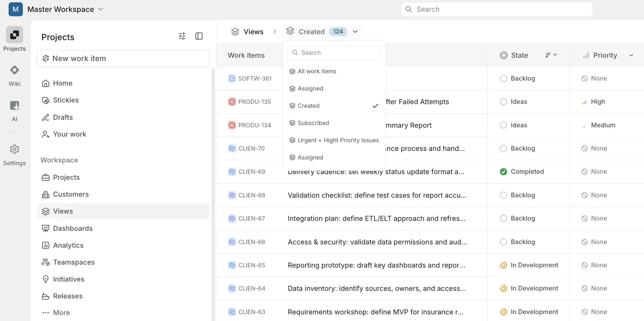Select All work items view
This screenshot has height=321, width=644.
coord(334,71)
